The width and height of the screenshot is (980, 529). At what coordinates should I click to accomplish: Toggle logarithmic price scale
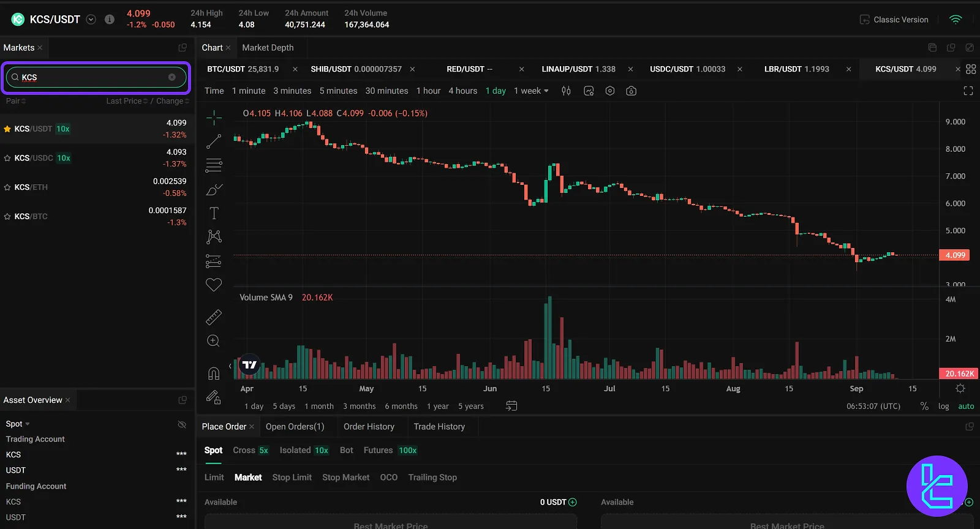point(943,406)
